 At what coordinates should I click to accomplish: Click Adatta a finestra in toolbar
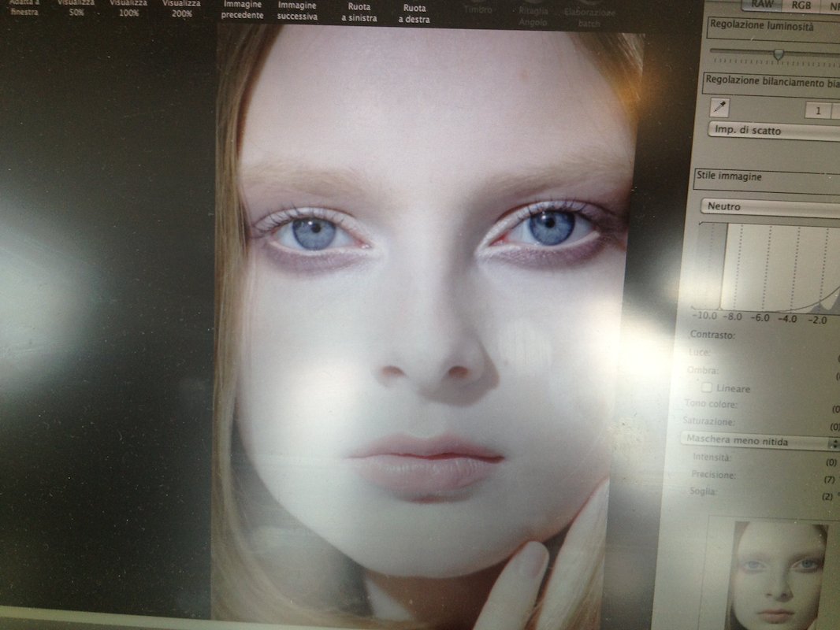coord(24,7)
